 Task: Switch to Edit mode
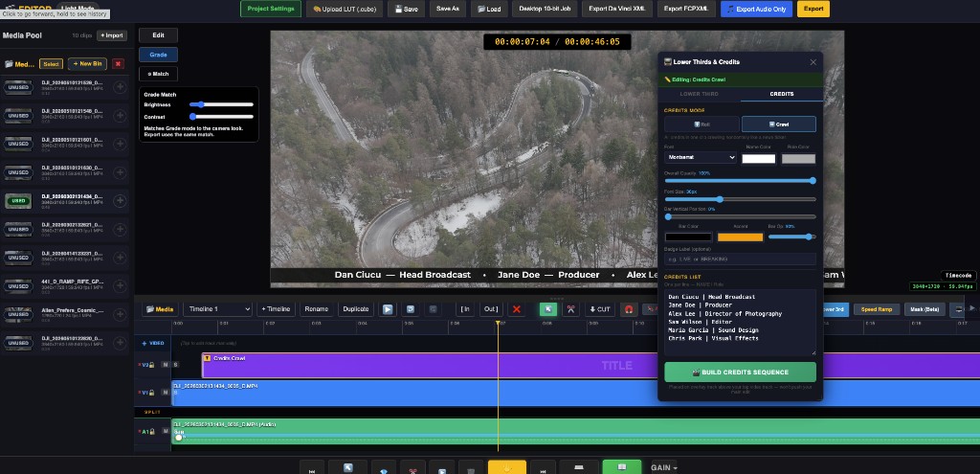pyautogui.click(x=158, y=35)
